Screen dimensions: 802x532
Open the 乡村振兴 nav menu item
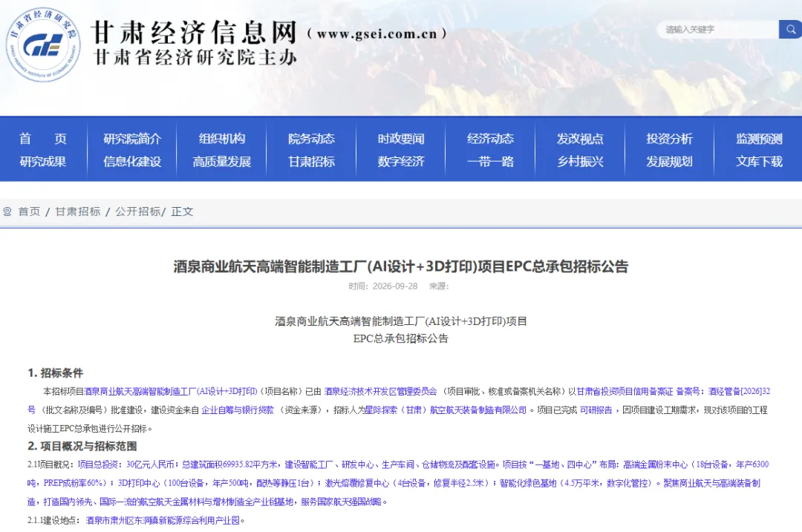click(x=580, y=162)
